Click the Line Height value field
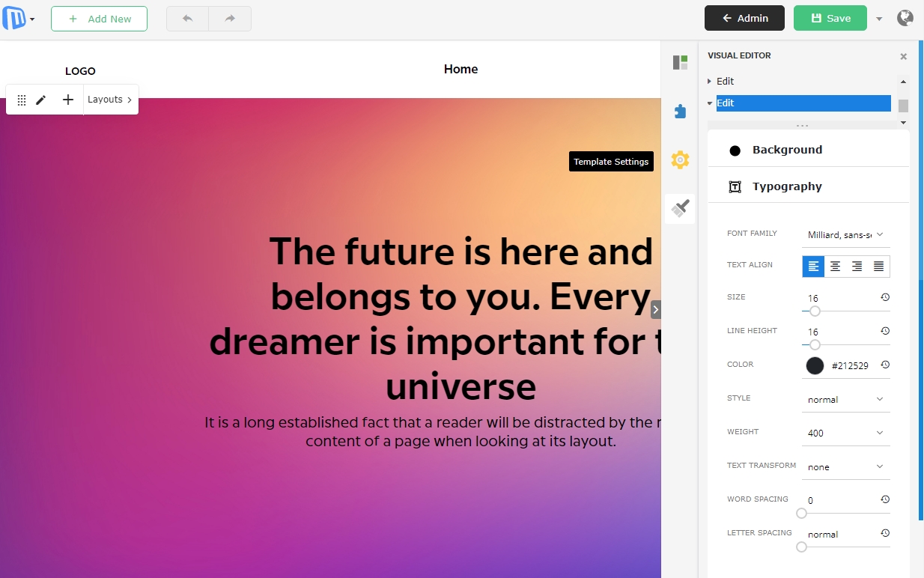Screen dimensions: 924x578 click(x=839, y=332)
